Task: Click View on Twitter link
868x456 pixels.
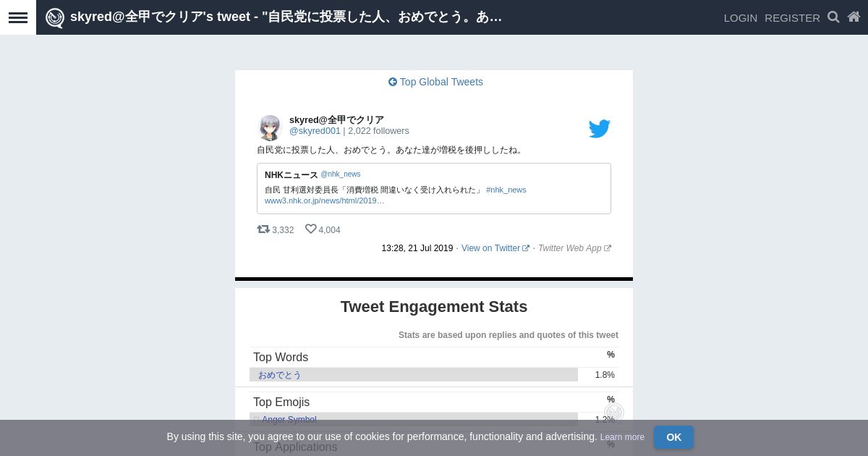Action: pos(495,248)
